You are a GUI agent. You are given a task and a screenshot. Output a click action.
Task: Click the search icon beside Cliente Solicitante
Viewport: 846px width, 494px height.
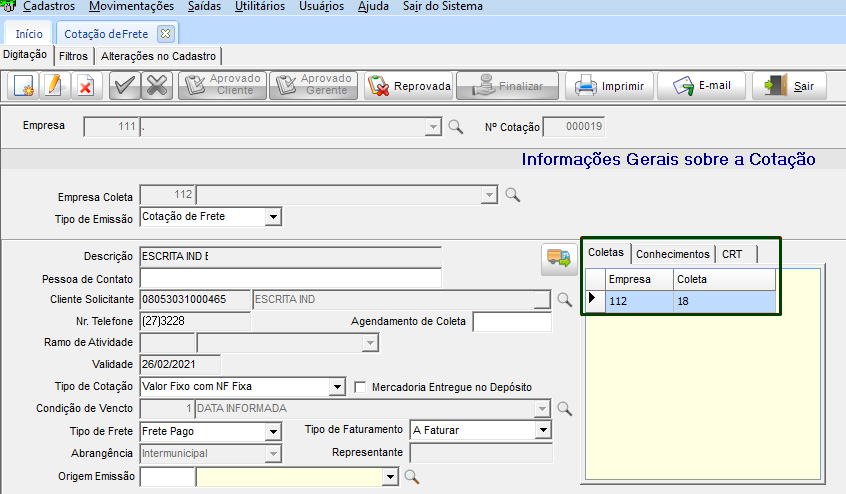click(564, 299)
